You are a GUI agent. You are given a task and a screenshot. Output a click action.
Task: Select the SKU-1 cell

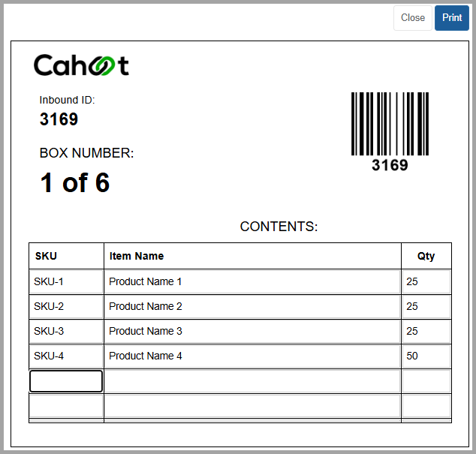tap(66, 281)
